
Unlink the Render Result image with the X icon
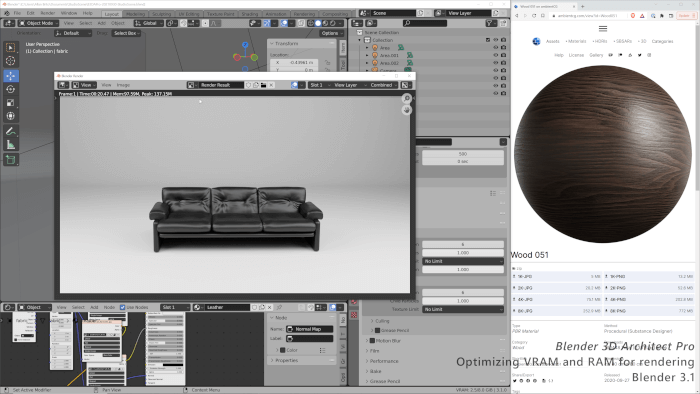[271, 85]
